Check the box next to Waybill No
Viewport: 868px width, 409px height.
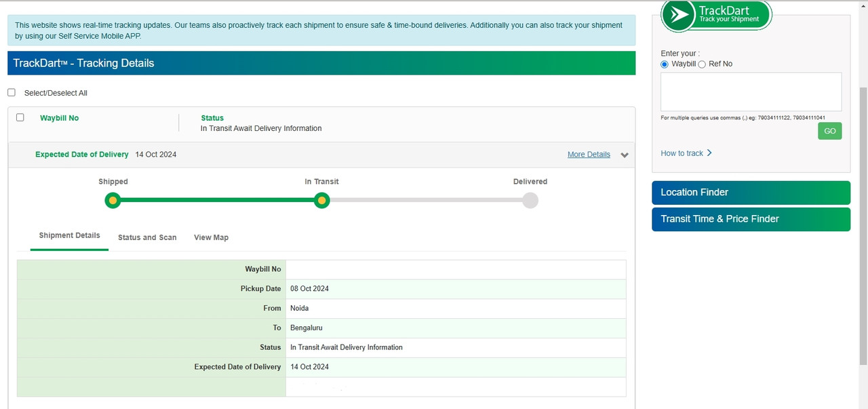click(x=20, y=117)
